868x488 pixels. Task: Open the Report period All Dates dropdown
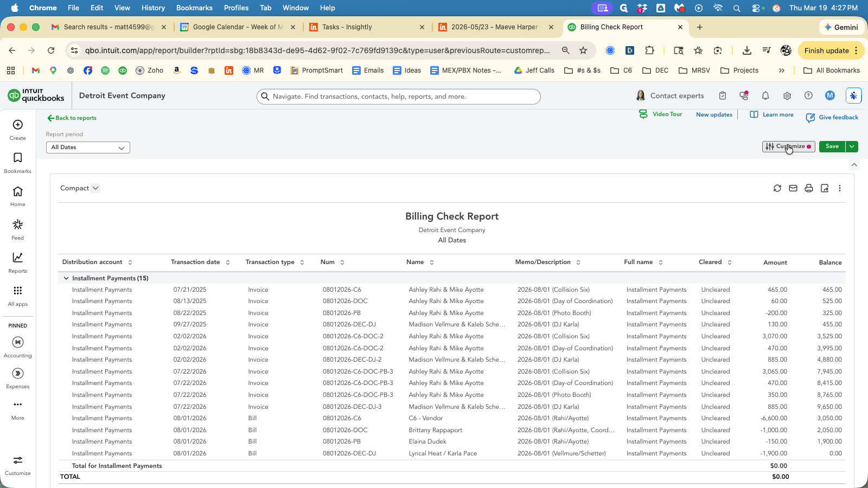[x=88, y=147]
